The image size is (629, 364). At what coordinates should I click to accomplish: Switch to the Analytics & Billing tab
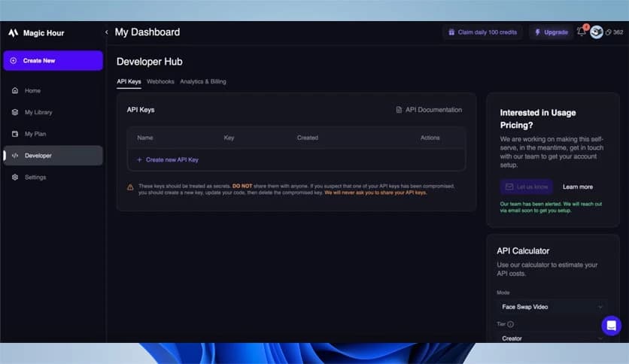203,82
